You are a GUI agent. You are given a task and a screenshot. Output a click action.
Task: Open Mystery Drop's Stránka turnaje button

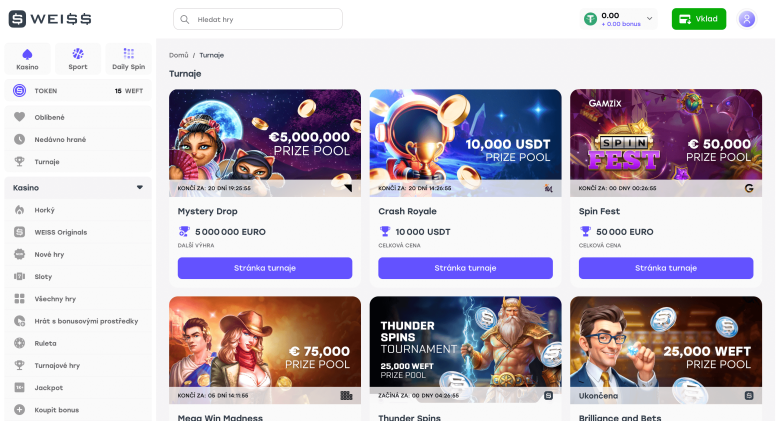[x=265, y=268]
